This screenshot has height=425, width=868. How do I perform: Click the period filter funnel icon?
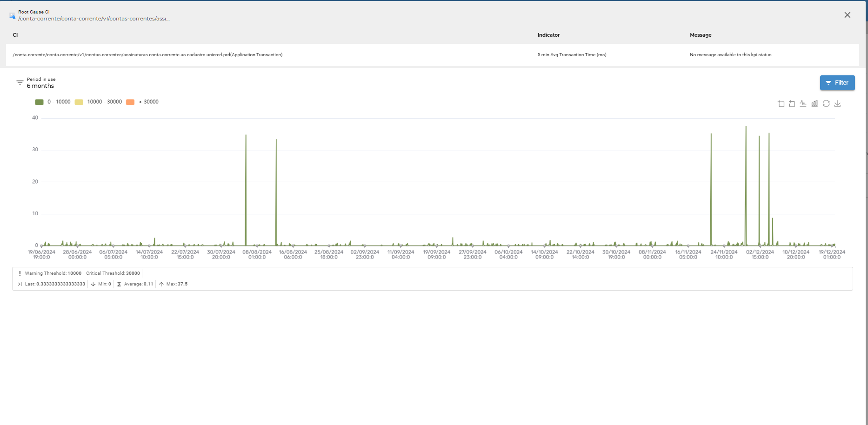[x=20, y=82]
